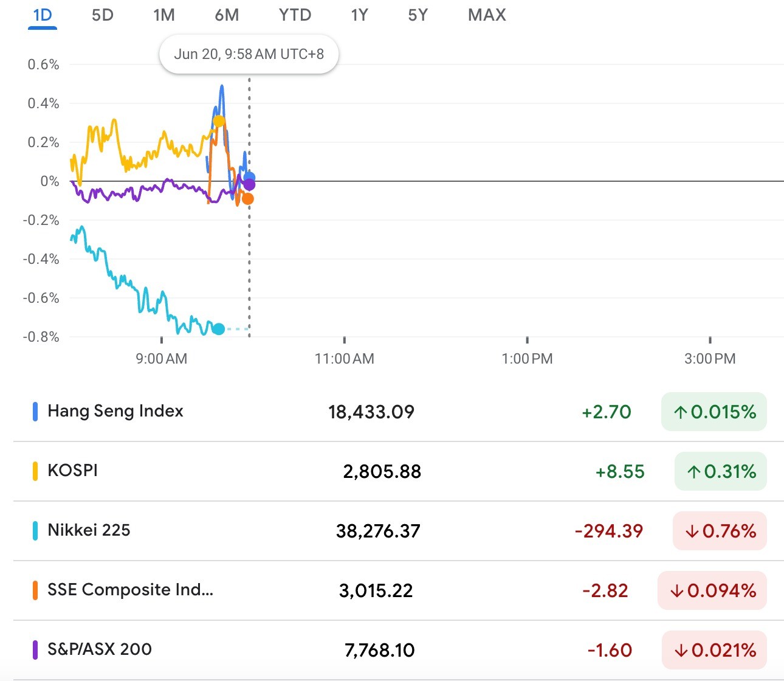Click the red 0.021% change badge
This screenshot has width=784, height=681.
[x=715, y=650]
